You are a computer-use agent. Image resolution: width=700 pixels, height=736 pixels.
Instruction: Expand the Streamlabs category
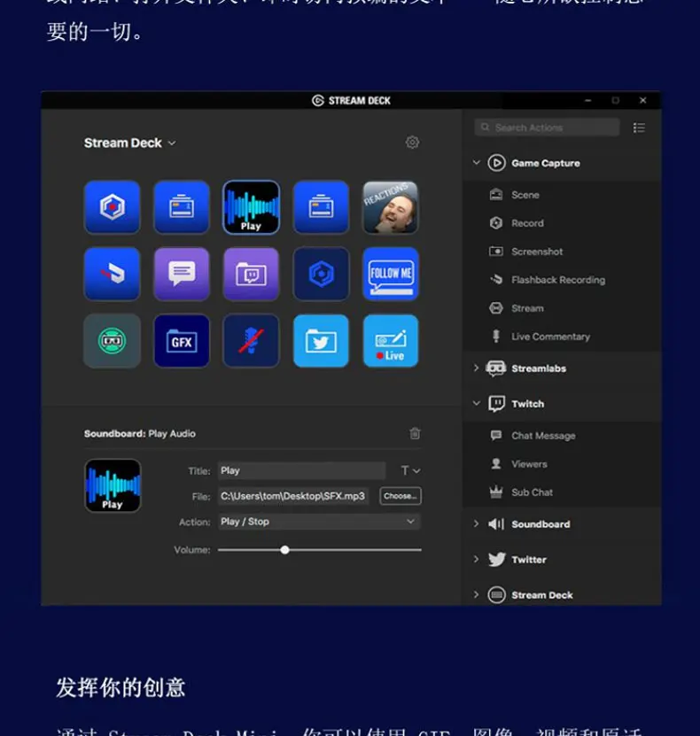tap(477, 368)
